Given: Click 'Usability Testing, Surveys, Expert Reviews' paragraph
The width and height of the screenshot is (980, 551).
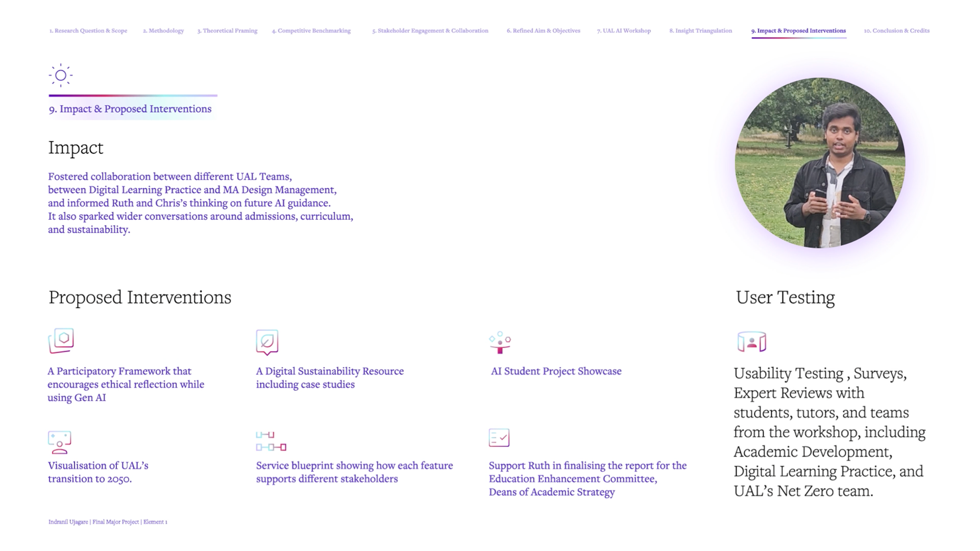Looking at the screenshot, I should pos(829,432).
